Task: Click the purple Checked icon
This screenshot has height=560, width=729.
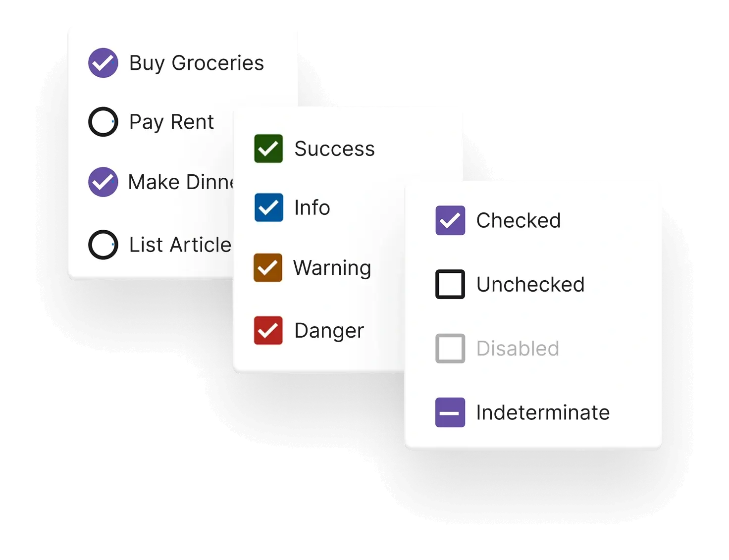Action: coord(450,220)
